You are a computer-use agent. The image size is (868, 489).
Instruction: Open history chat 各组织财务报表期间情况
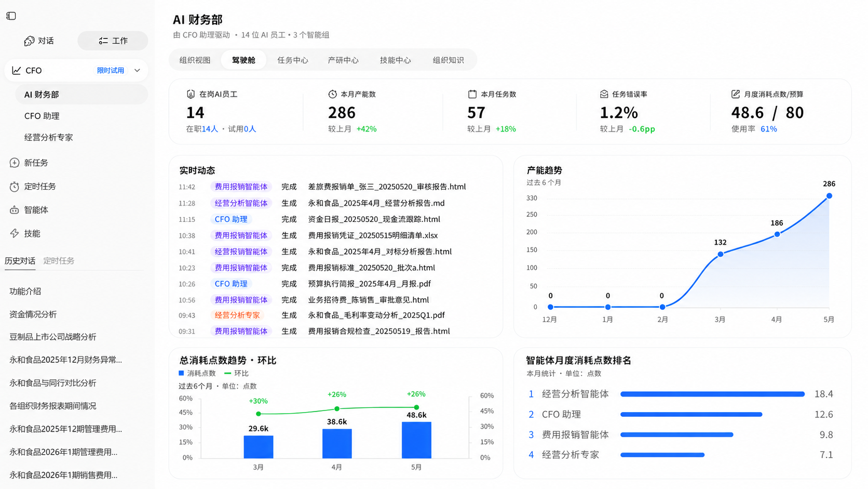coord(52,406)
